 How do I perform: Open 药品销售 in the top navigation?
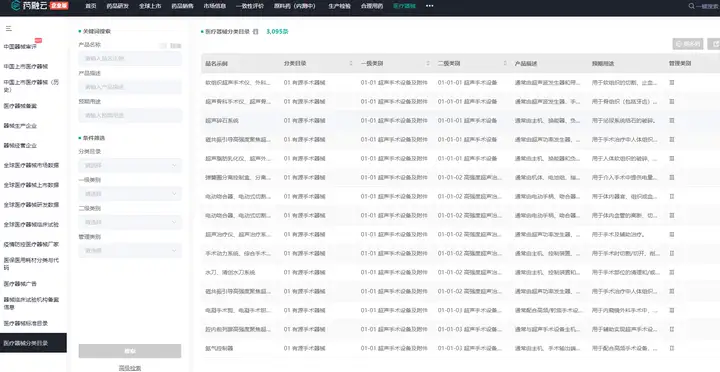point(183,6)
